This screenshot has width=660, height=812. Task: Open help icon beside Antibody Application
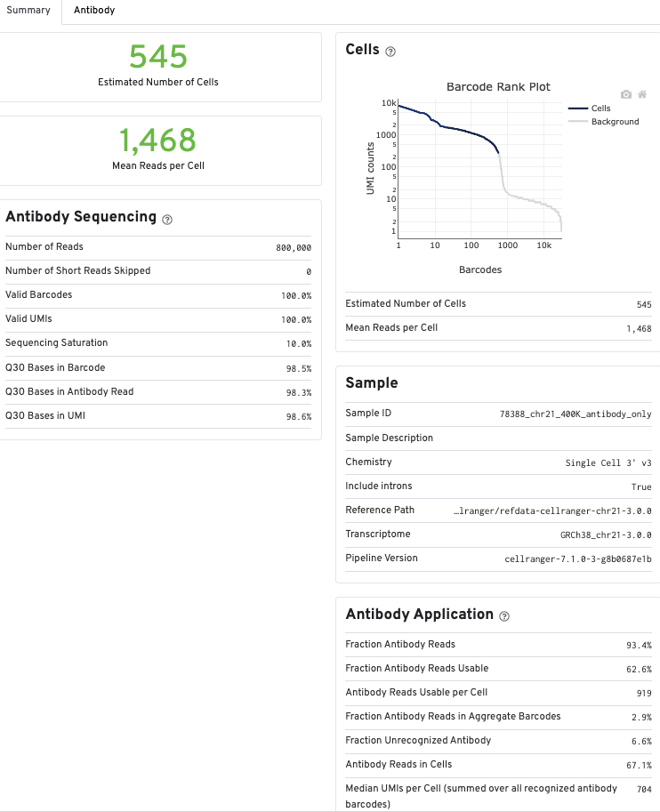coord(504,616)
